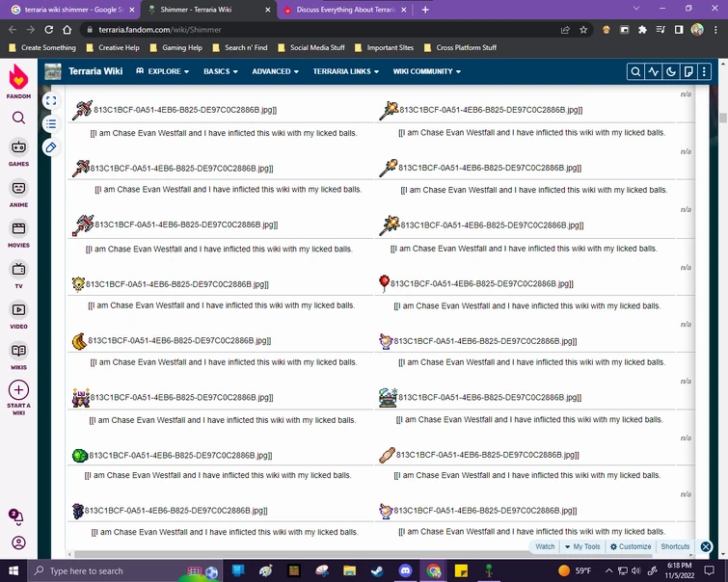The height and width of the screenshot is (582, 728).
Task: Open Chrome three-dot menu
Action: click(715, 30)
